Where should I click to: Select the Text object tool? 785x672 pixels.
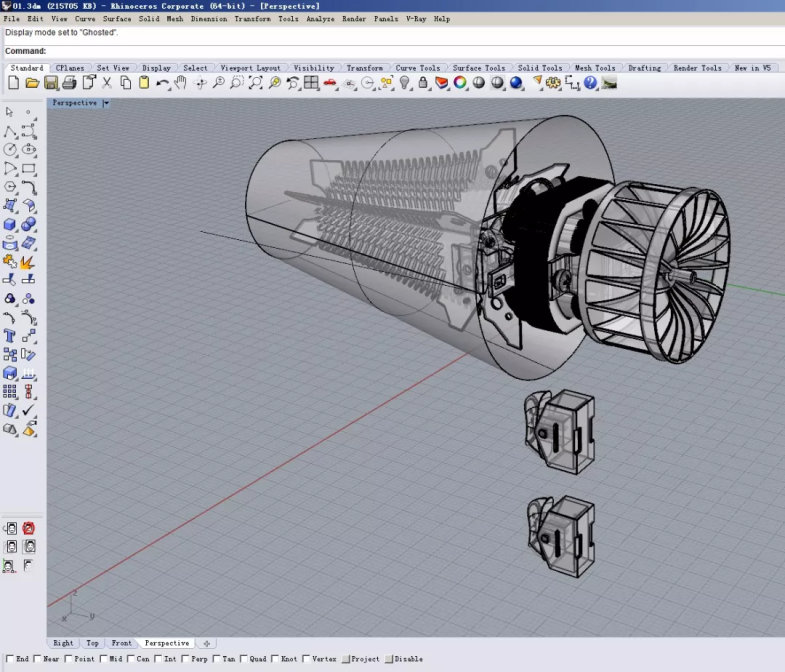tap(10, 336)
